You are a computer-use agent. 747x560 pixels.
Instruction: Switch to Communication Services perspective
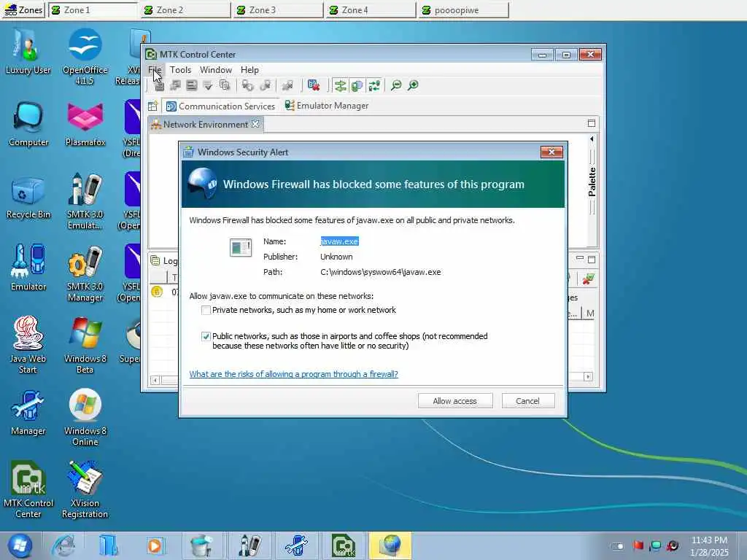(x=220, y=106)
